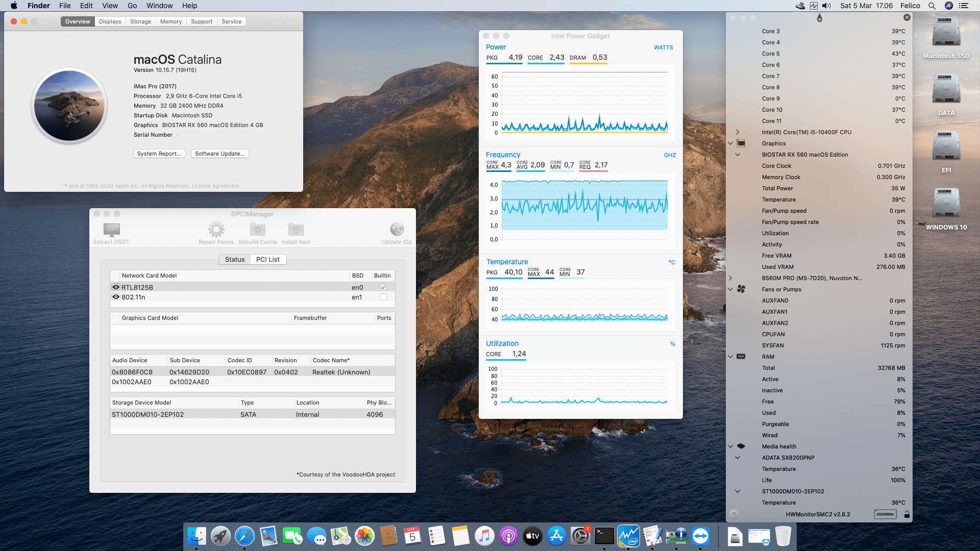Enable the Builtin checkbox for 802.11n
This screenshot has height=551, width=980.
coord(383,297)
